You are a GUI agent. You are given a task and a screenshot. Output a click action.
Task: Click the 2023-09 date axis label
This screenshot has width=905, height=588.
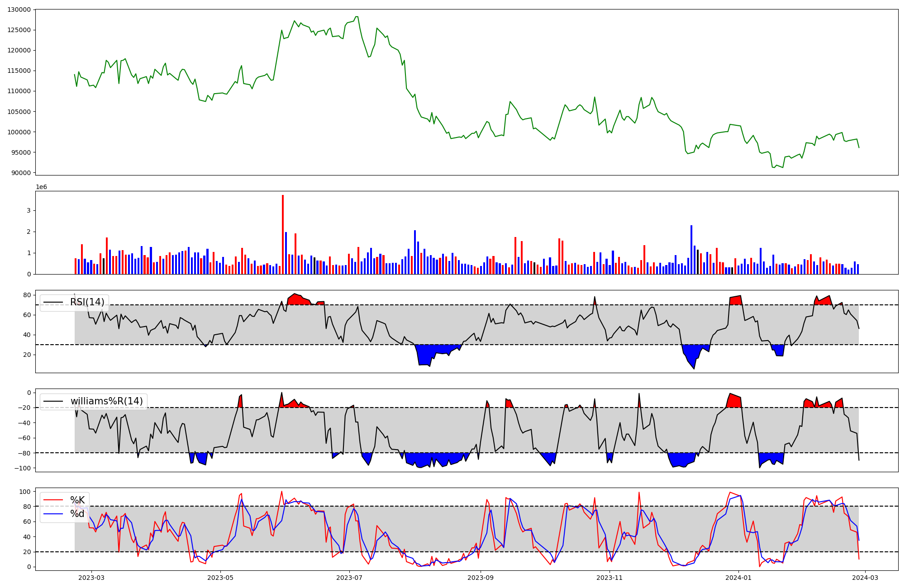[x=481, y=578]
